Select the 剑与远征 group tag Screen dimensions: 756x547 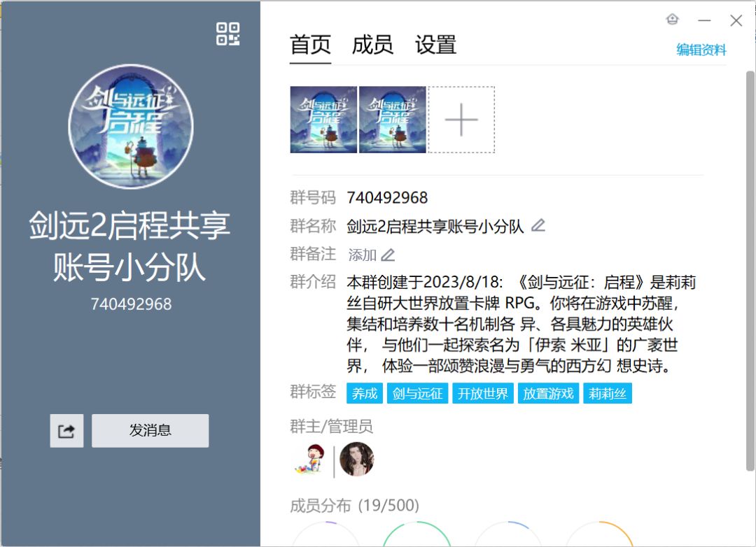[417, 393]
